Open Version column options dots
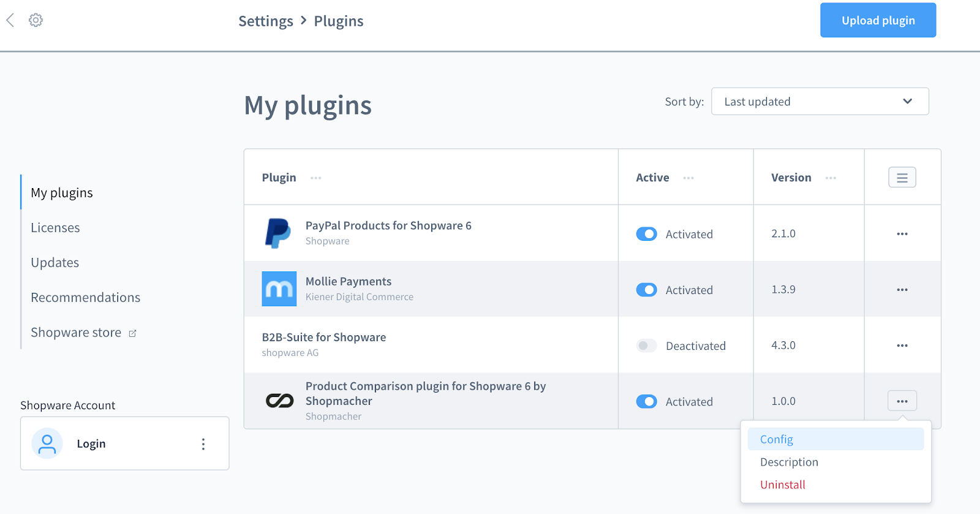Screen dimensions: 980x514 [831, 178]
